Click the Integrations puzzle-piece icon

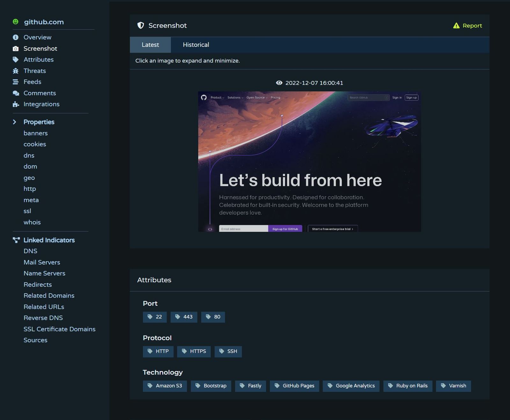15,104
